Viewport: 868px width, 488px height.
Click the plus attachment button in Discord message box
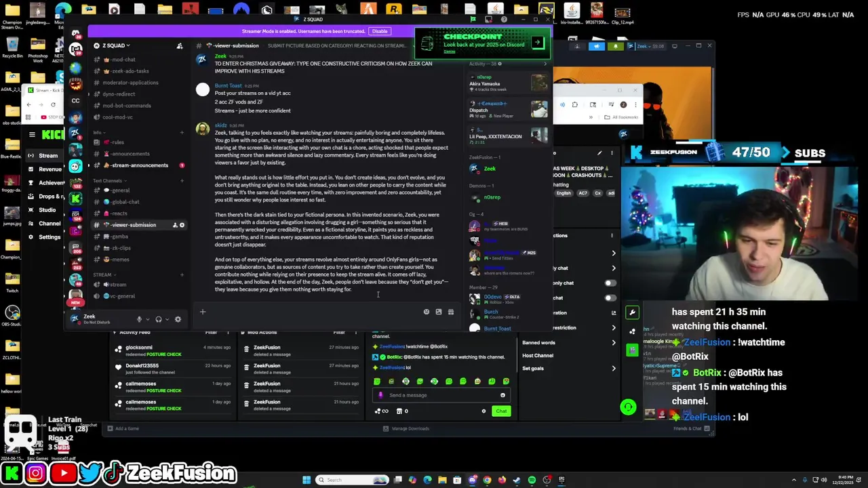[x=202, y=312]
